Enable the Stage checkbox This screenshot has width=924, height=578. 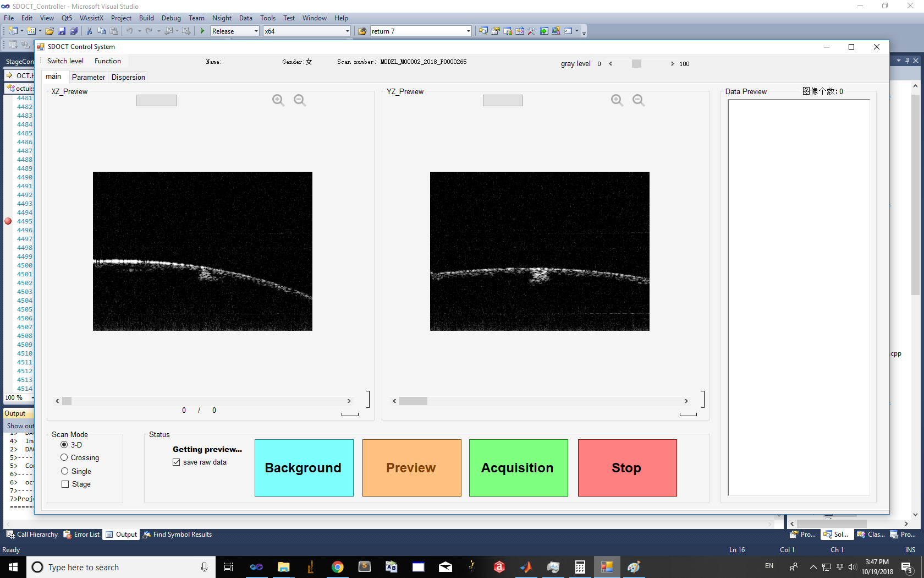pos(65,484)
